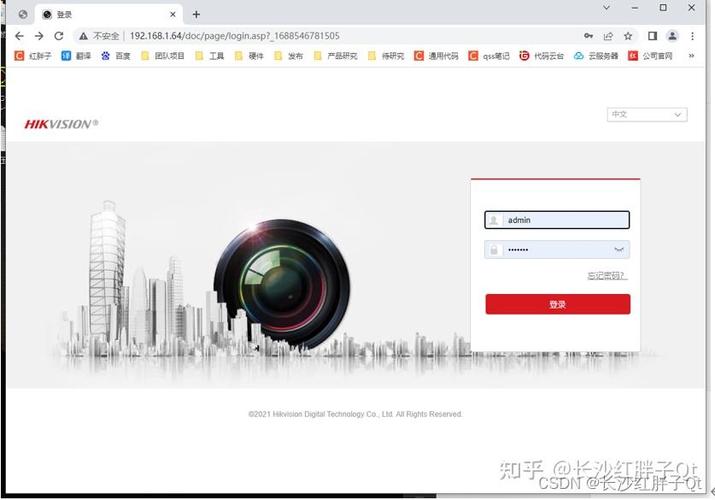
Task: Open the 公司官网 bookmark
Action: click(x=650, y=56)
